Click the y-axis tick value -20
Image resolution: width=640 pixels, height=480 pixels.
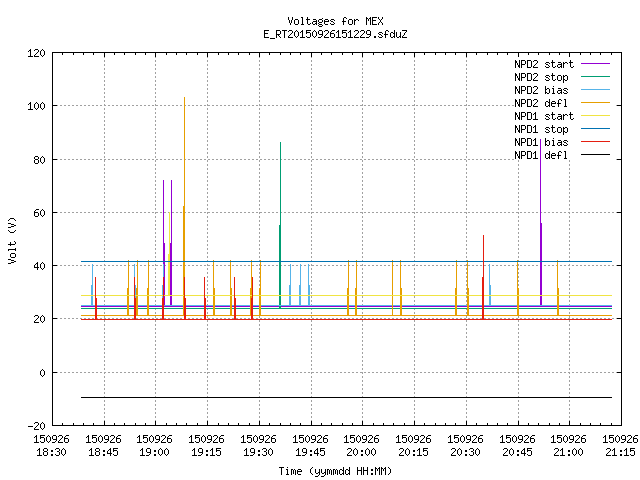36,426
